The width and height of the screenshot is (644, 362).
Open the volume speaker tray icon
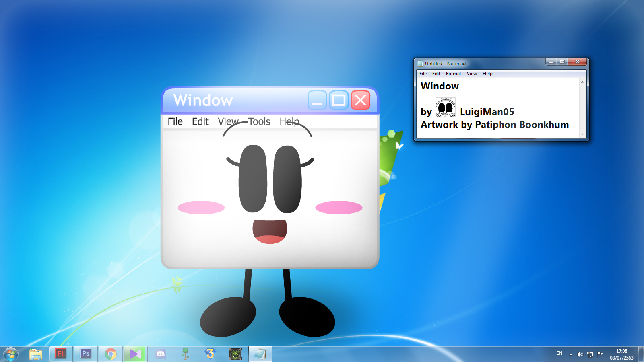point(580,354)
